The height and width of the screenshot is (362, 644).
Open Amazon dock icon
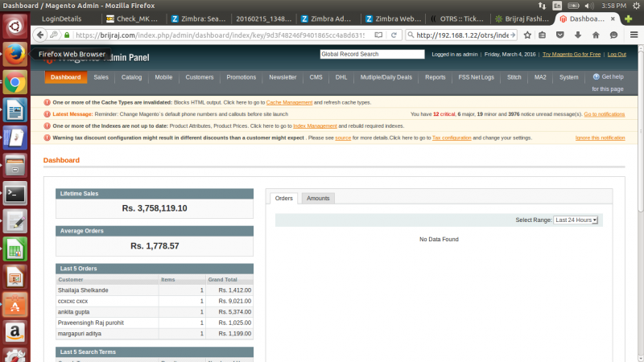coord(14,332)
